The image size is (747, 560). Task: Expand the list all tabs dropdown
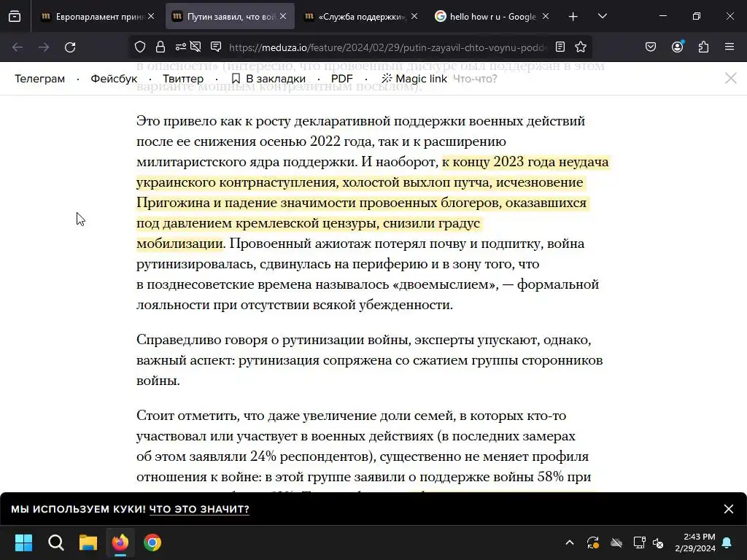602,16
